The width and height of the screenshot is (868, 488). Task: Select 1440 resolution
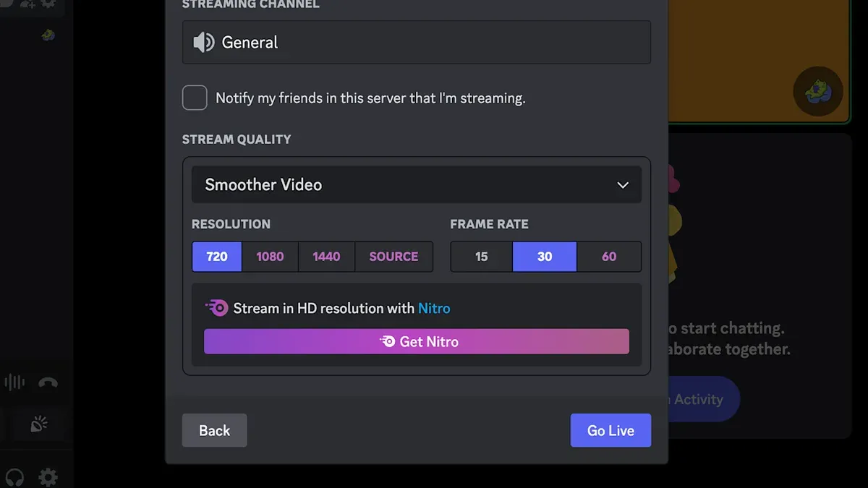point(326,257)
